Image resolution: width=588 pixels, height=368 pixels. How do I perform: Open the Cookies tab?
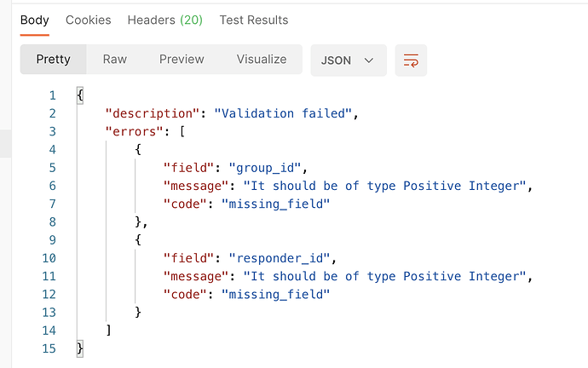click(x=88, y=20)
